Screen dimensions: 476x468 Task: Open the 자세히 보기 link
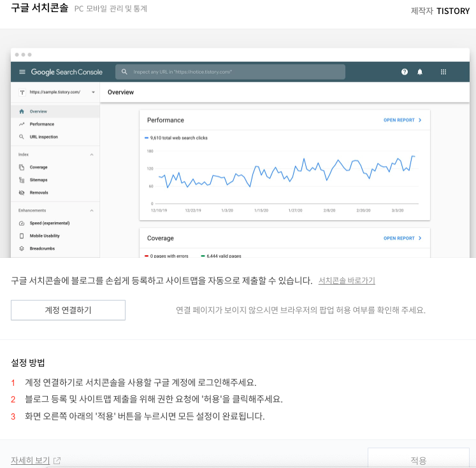[31, 460]
